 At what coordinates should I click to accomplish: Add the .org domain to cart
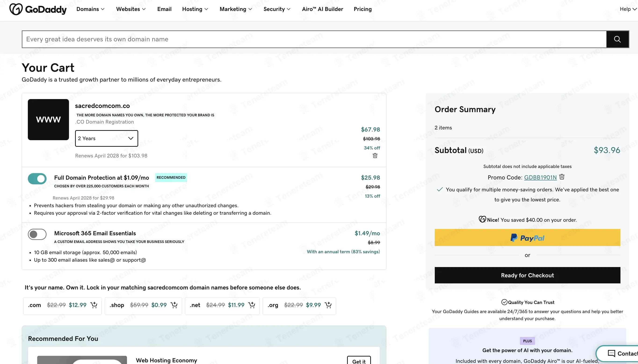tap(328, 305)
